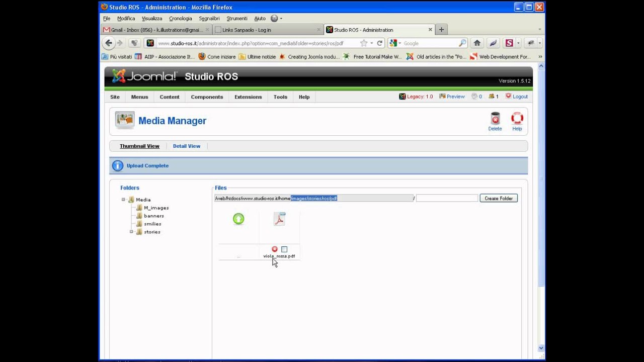Click the logged-in users icon showing 1
The image size is (644, 362).
[493, 97]
